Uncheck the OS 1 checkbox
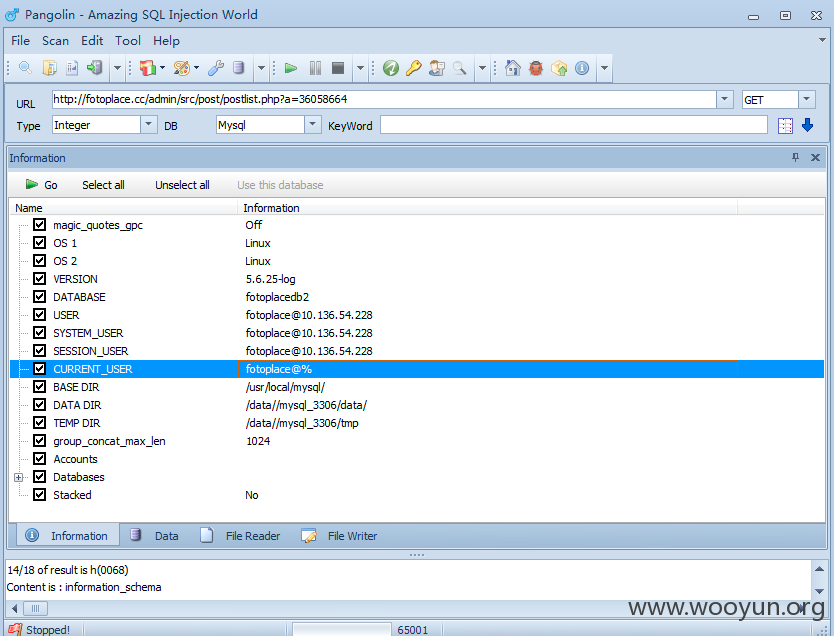 (39, 242)
